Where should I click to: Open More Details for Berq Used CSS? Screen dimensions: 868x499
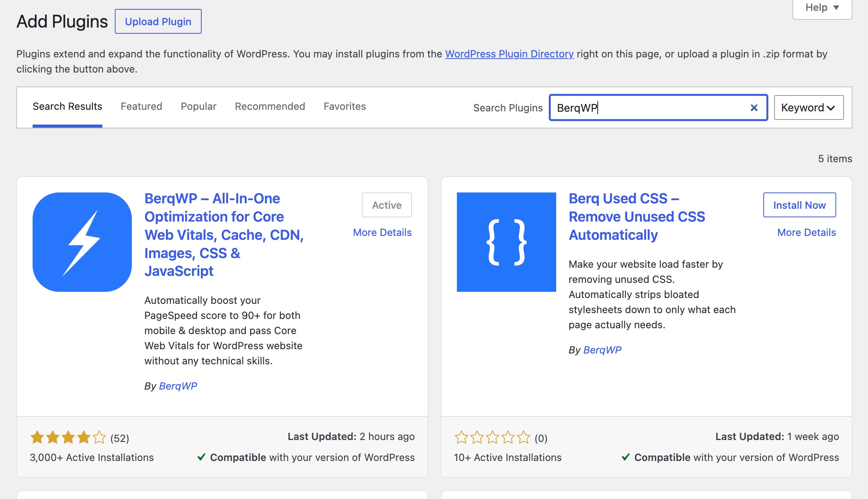807,232
